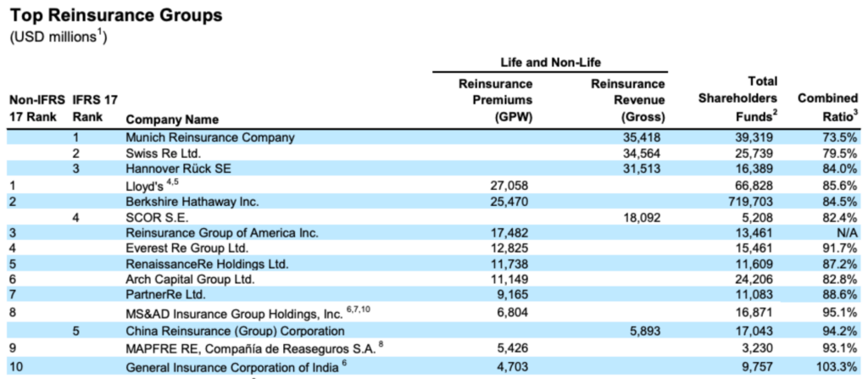Click the 'Combined Ratio' column header
The height and width of the screenshot is (379, 868).
(x=827, y=109)
